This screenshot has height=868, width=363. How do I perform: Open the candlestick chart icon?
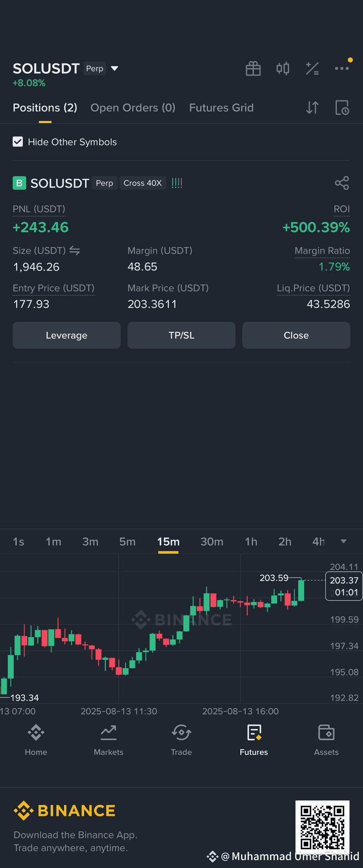click(283, 68)
